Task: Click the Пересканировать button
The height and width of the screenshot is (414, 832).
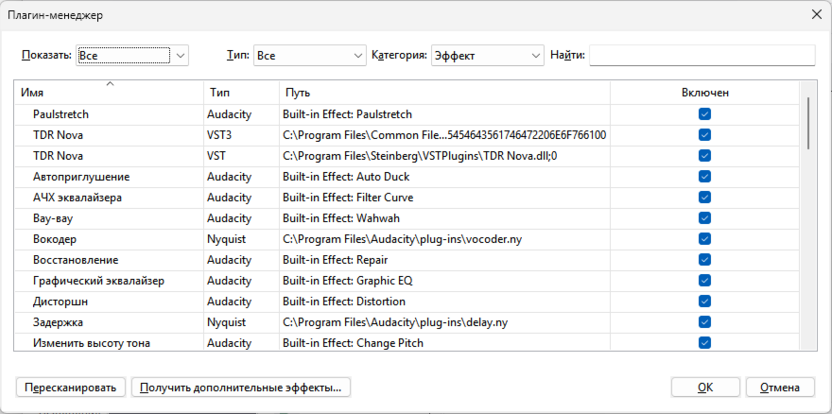Action: point(71,387)
